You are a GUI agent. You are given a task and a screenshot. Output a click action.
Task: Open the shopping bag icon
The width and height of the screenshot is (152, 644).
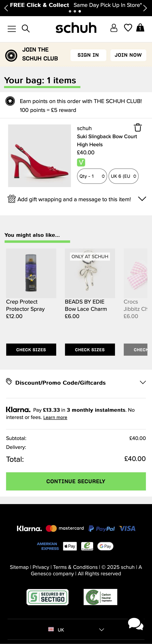(x=140, y=28)
